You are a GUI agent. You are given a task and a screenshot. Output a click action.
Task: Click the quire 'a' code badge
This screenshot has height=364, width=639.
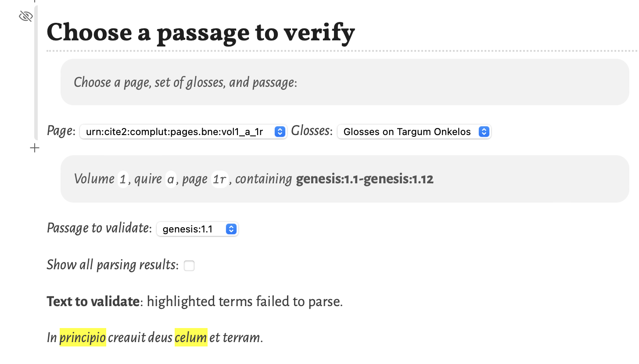click(x=170, y=179)
